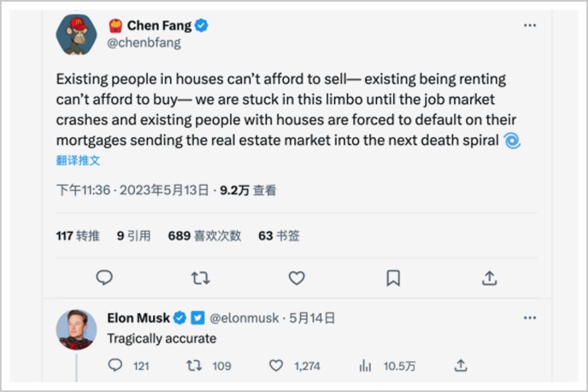Click the 翻译推文 translate link
Image resolution: width=588 pixels, height=392 pixels.
click(78, 160)
